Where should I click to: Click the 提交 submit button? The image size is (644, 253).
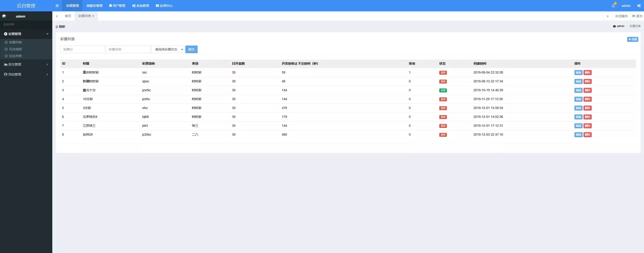click(x=191, y=49)
